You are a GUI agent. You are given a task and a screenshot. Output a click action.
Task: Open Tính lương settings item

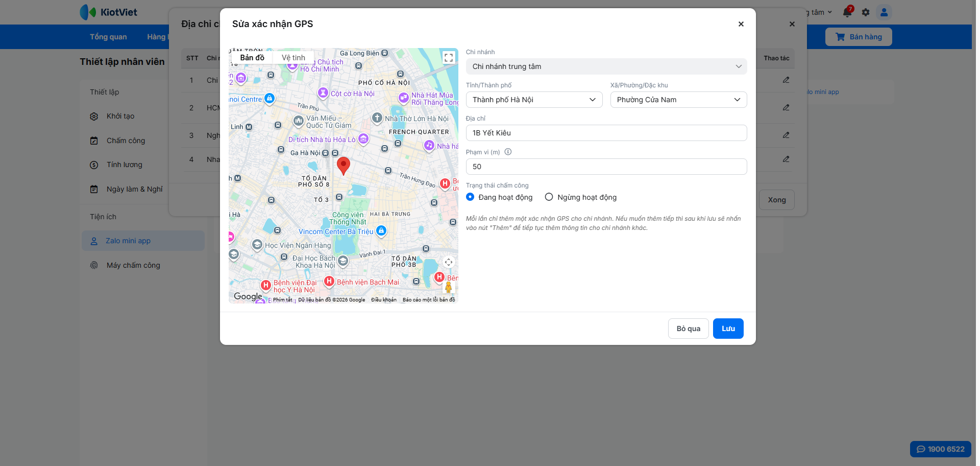[125, 165]
